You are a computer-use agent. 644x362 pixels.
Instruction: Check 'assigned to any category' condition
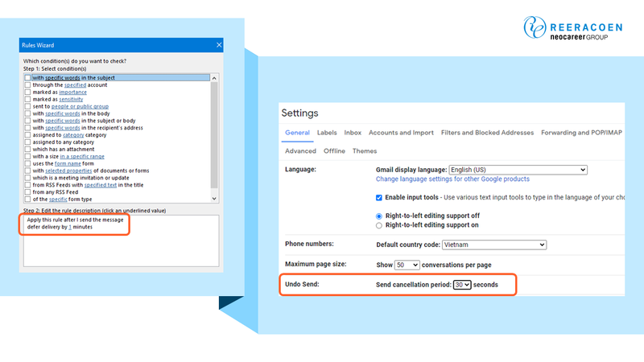[x=27, y=142]
